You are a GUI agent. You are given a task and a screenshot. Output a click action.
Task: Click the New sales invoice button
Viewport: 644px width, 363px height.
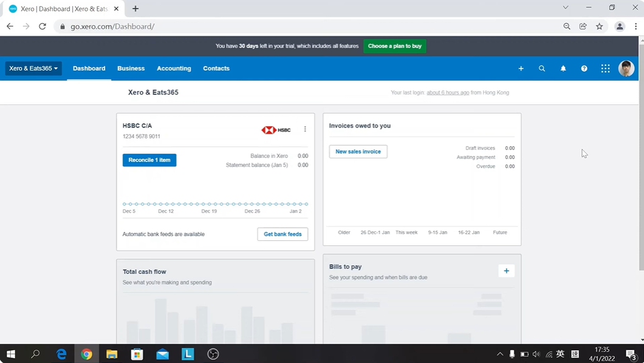(x=358, y=151)
